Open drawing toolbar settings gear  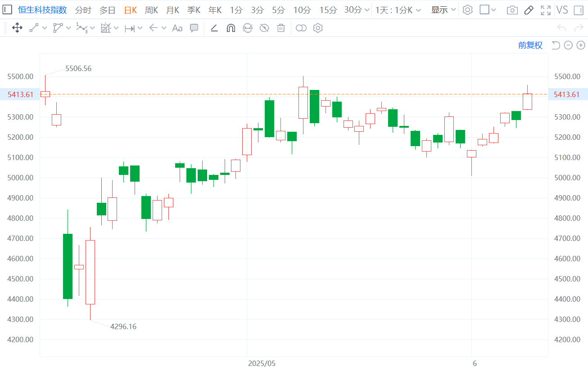[x=318, y=28]
